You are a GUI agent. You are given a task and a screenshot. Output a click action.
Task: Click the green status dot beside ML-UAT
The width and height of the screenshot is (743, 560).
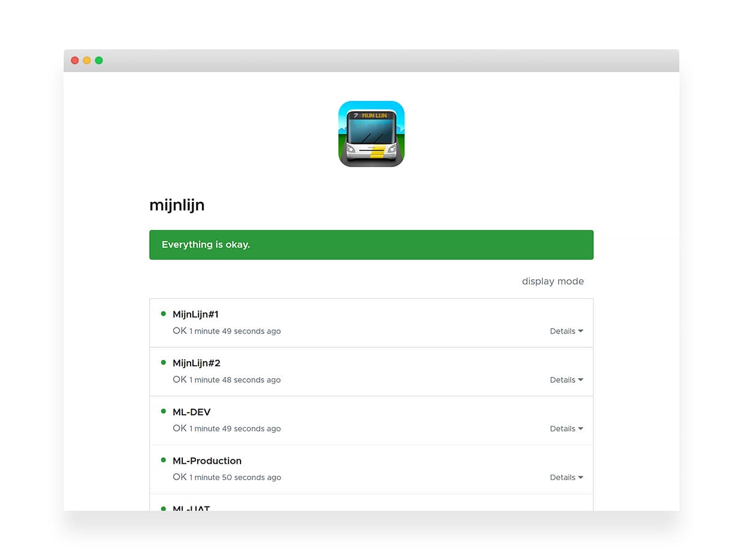coord(163,508)
